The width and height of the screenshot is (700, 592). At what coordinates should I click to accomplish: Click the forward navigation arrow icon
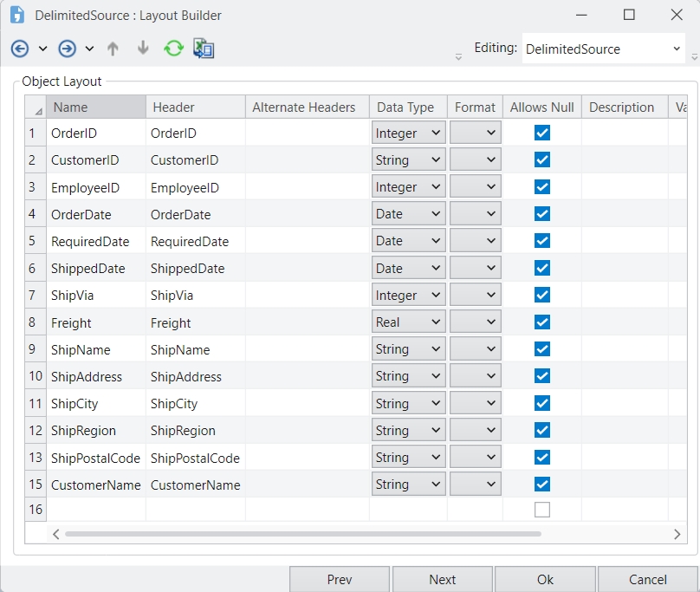click(x=68, y=49)
